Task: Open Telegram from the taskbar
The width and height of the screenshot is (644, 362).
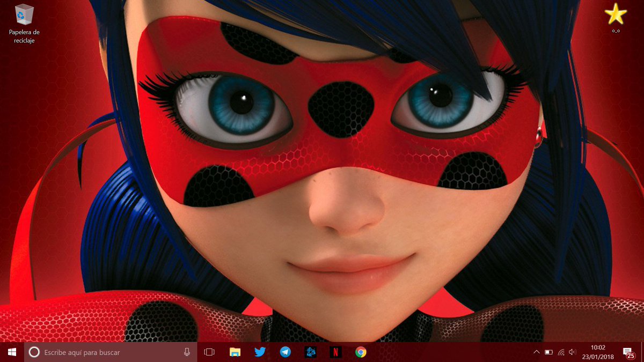Action: pos(286,352)
